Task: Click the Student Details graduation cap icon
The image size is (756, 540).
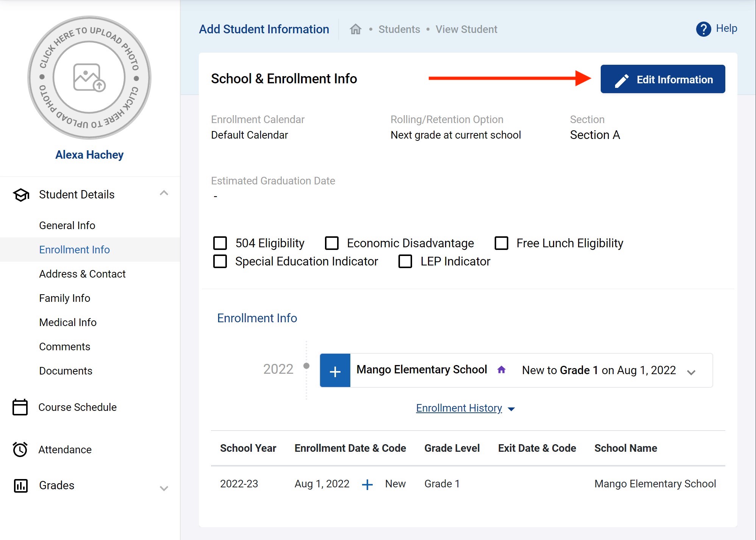Action: [x=21, y=195]
